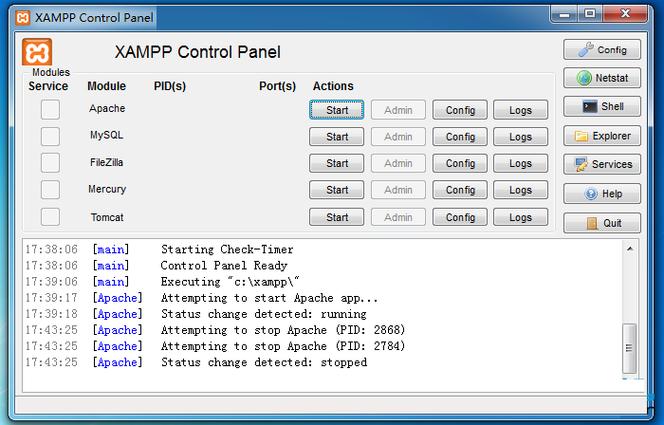Toggle the FileZilla service checkbox
664x425 pixels.
[50, 163]
